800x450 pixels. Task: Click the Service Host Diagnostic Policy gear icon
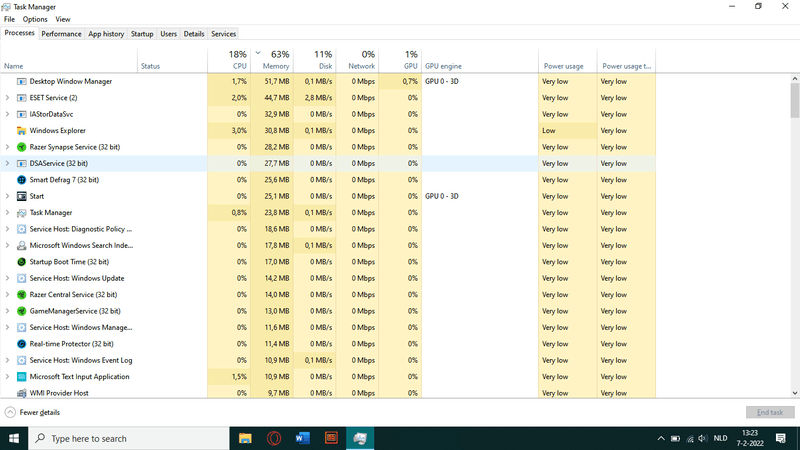(21, 229)
